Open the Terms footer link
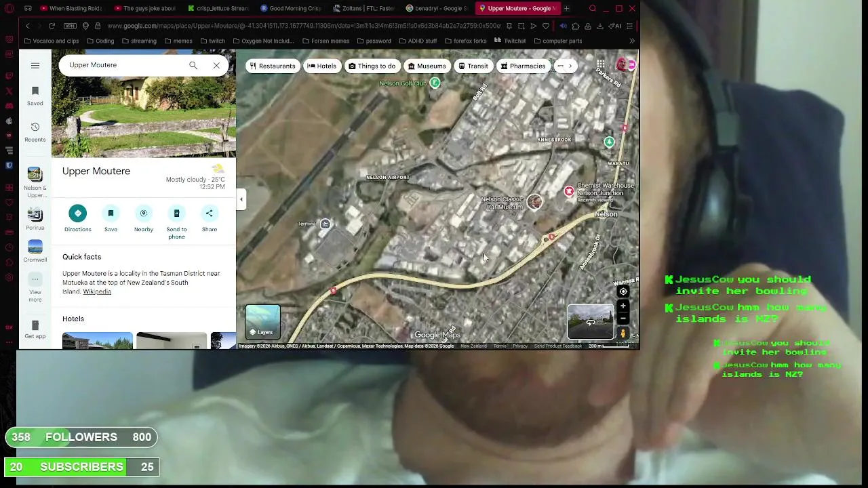The image size is (868, 488). click(500, 346)
